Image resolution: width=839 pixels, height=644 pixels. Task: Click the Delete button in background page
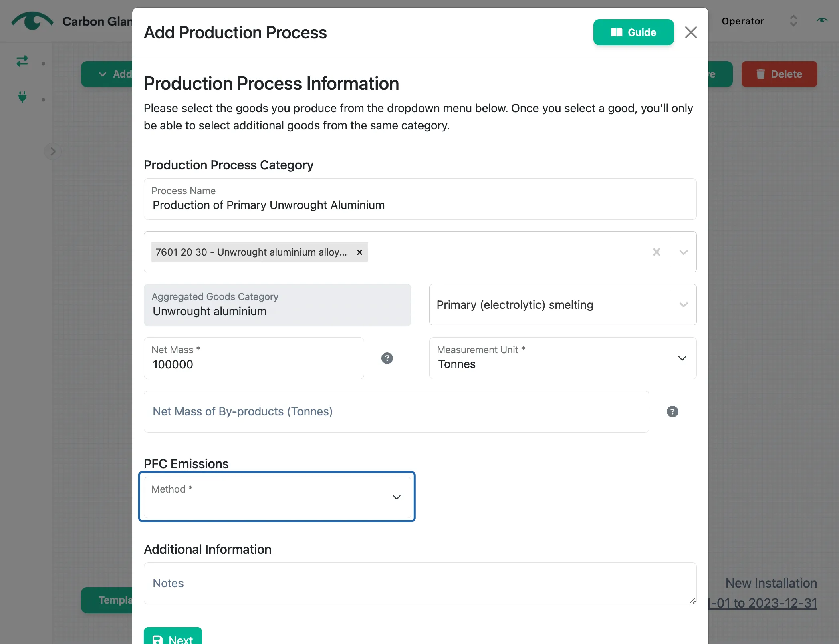(779, 74)
